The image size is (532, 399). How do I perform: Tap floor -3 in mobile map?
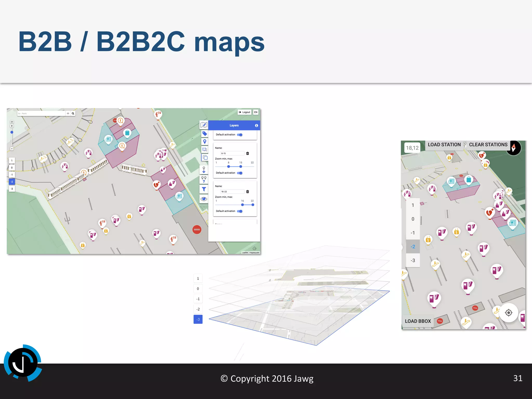(413, 260)
